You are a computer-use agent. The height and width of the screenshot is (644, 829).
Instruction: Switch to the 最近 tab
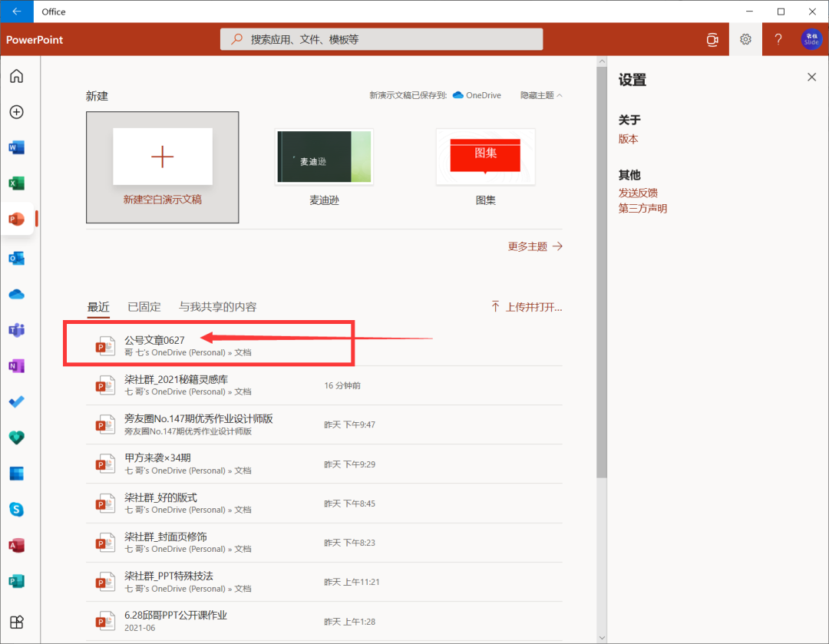click(x=98, y=307)
